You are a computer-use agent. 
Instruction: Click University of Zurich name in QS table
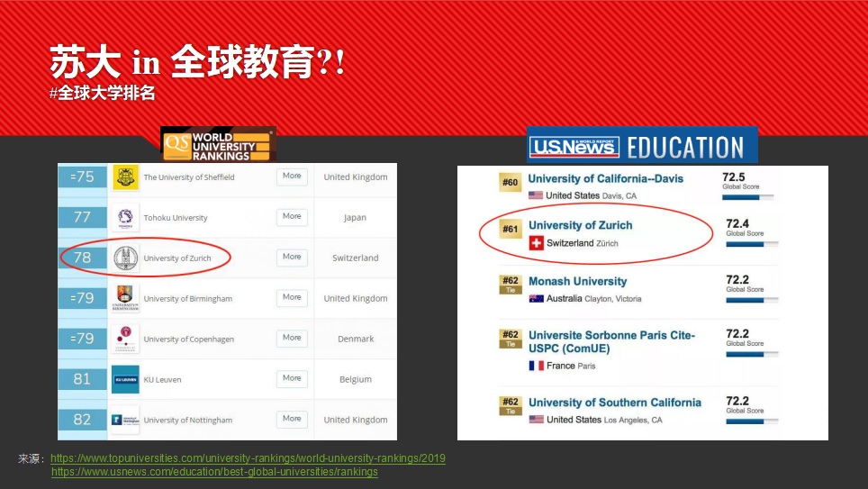click(177, 258)
